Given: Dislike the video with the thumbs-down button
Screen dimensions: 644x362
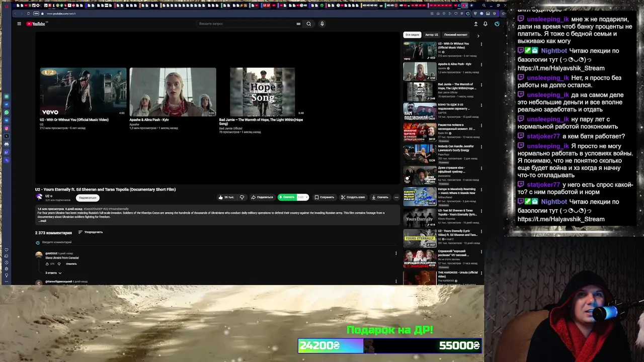Looking at the screenshot, I should click(242, 197).
